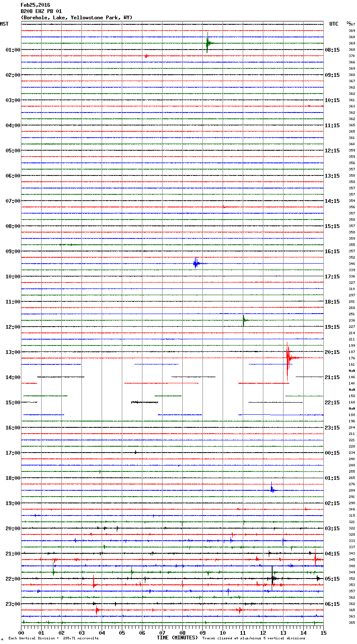Click the large green seismic spike near minute 9
357x644 pixels.
(207, 43)
